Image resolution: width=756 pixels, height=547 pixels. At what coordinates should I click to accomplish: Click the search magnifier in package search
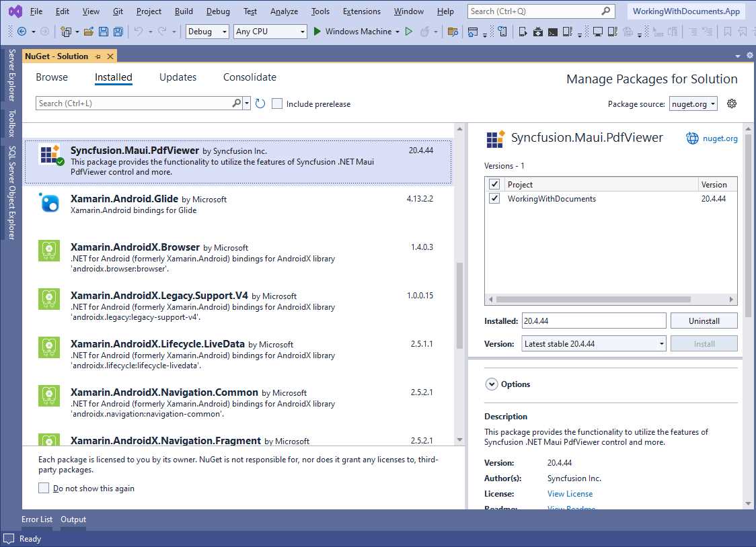[236, 103]
